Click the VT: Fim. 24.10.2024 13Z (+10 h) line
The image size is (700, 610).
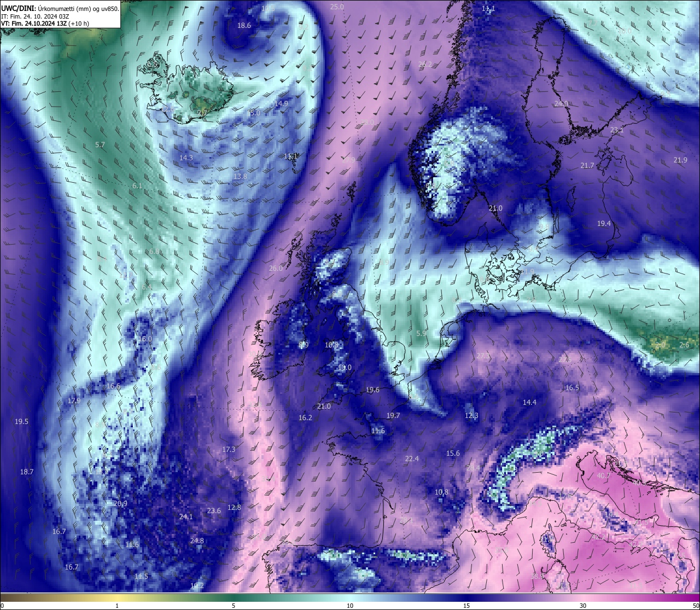click(x=45, y=24)
